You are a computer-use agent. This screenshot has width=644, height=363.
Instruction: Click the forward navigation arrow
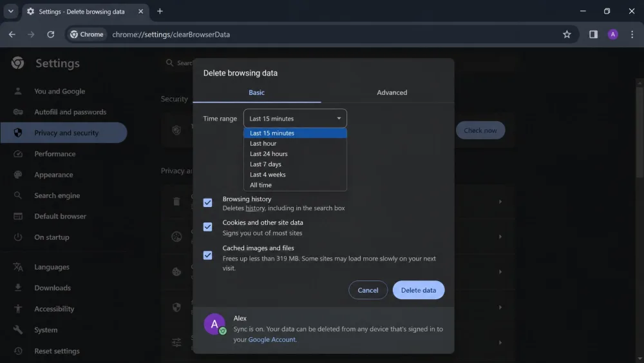click(31, 35)
